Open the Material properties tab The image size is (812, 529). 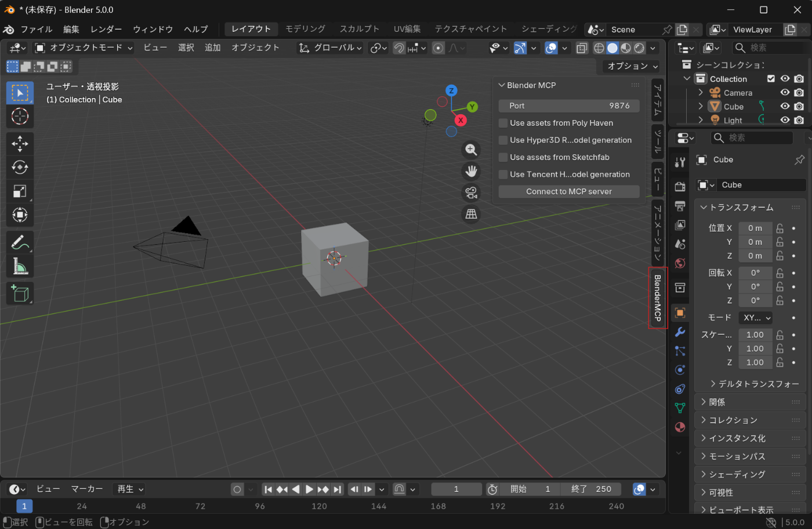click(x=679, y=427)
